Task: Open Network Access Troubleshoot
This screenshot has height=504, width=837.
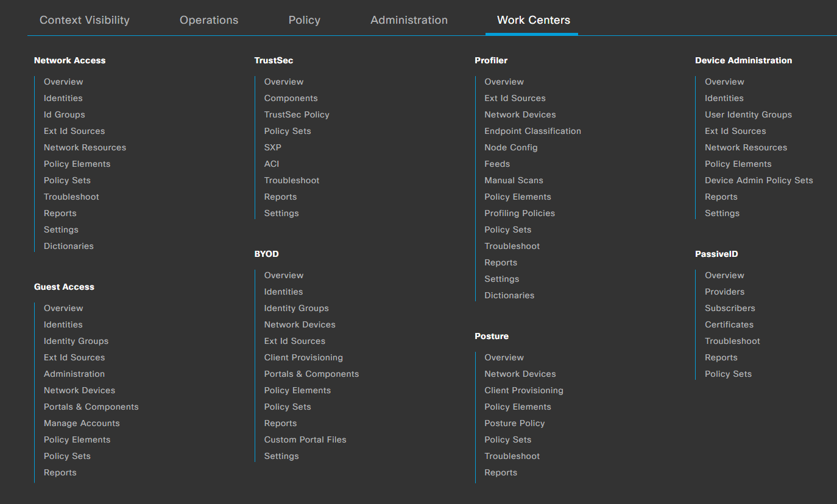Action: [71, 197]
